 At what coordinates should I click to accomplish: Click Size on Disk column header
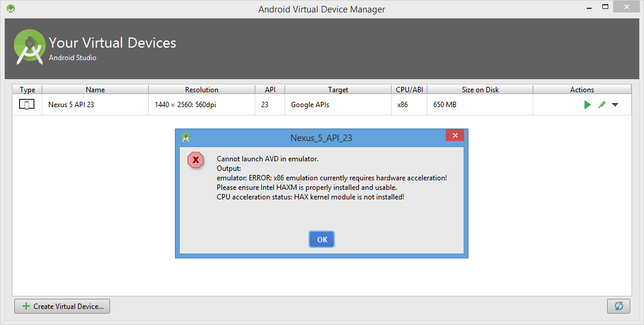pos(480,89)
